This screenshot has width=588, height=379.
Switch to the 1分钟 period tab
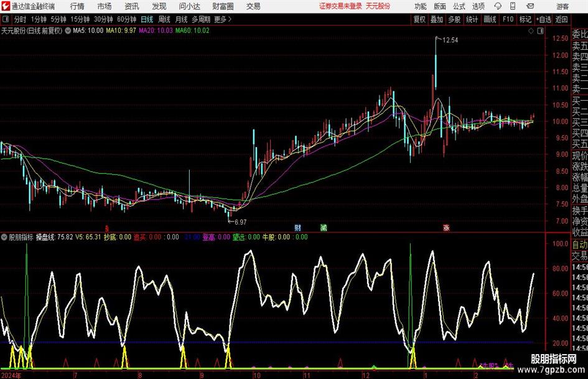click(x=39, y=19)
